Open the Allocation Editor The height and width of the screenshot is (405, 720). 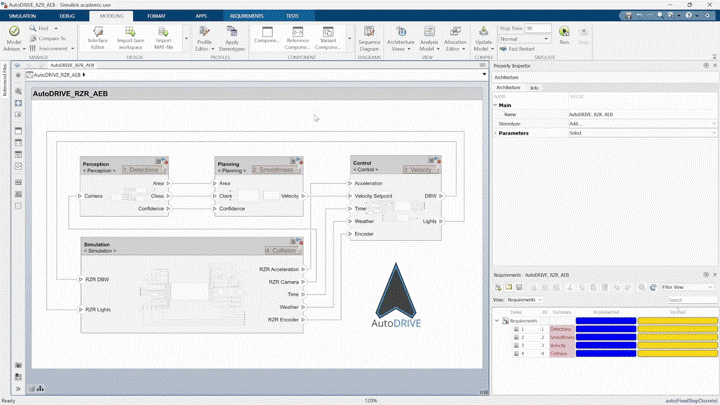tap(455, 38)
